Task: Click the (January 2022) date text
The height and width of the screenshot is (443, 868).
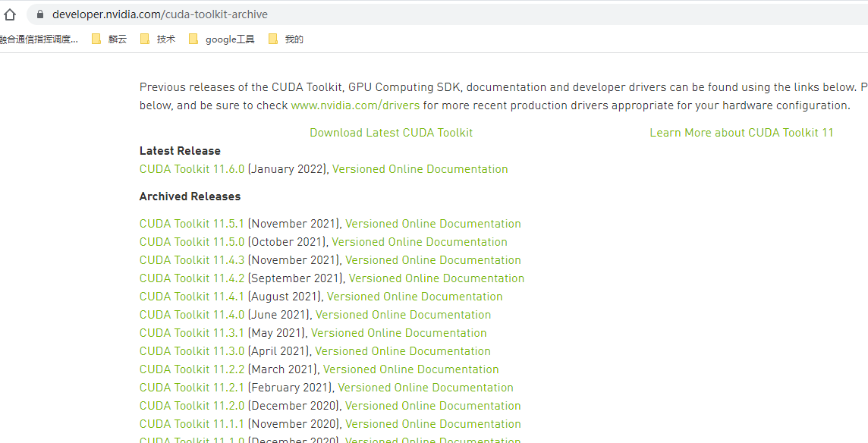Action: (x=288, y=169)
